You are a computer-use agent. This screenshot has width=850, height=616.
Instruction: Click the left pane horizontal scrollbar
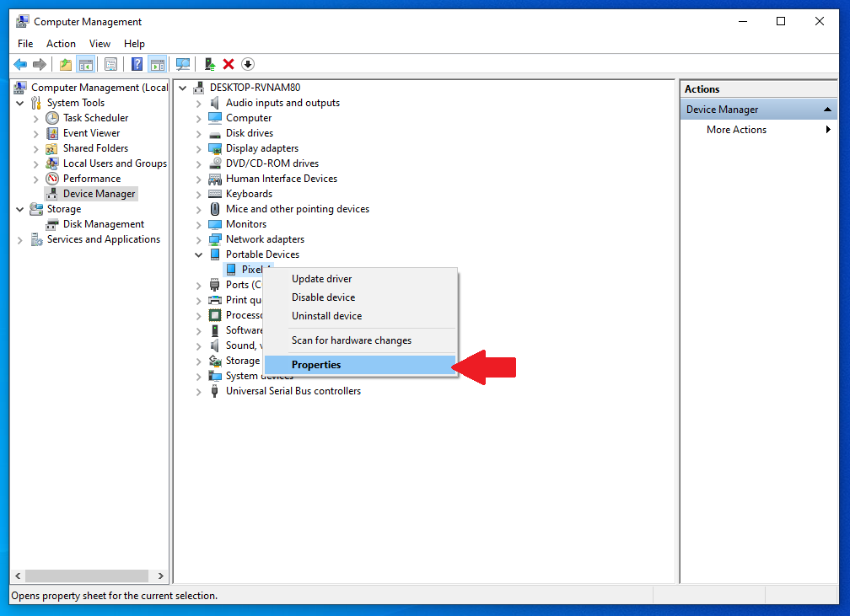84,576
